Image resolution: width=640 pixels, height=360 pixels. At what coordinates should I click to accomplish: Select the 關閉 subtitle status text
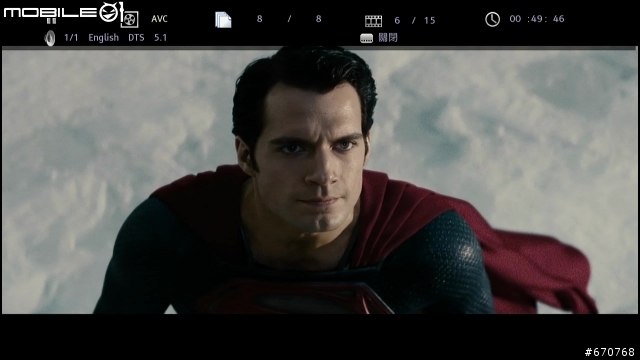tap(388, 38)
